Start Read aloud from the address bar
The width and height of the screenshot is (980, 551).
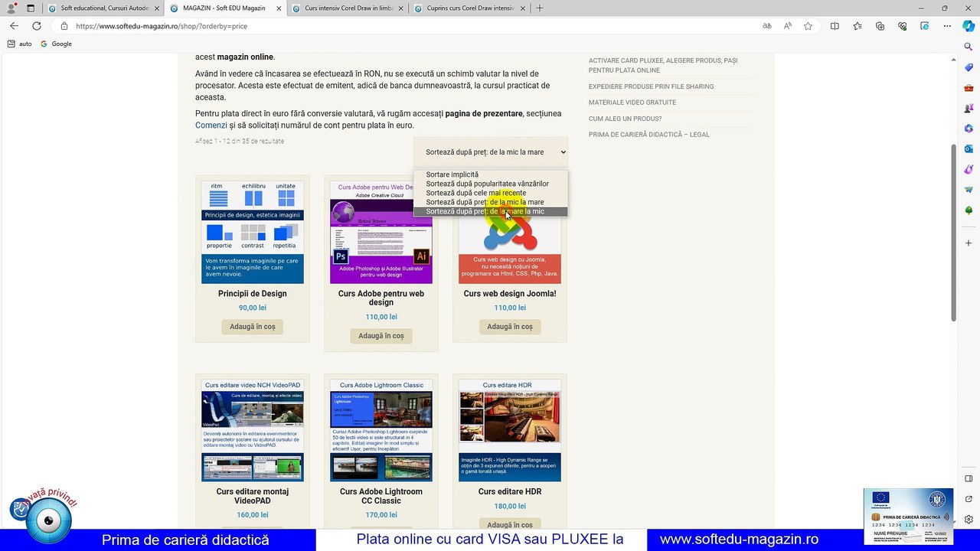click(x=787, y=26)
